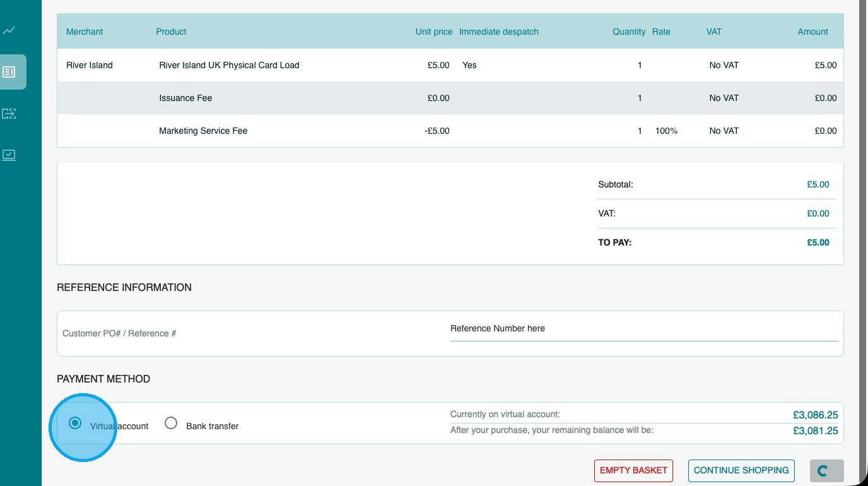Viewport: 868px width, 486px height.
Task: Click the Merchant column header
Action: 85,32
